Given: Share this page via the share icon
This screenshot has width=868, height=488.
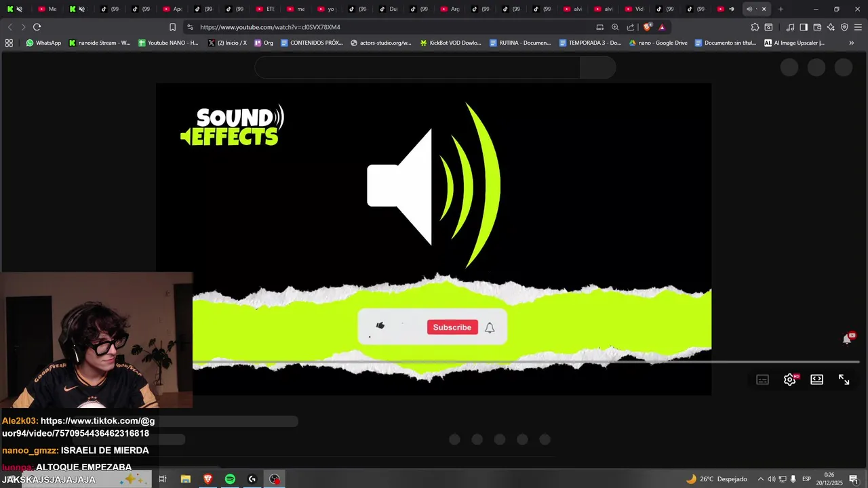Looking at the screenshot, I should (x=631, y=27).
